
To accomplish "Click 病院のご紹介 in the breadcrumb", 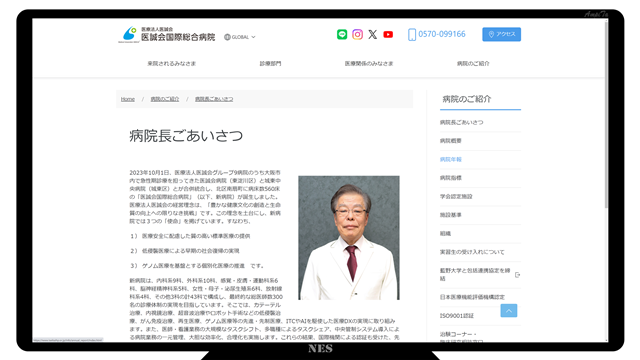I will tap(165, 99).
